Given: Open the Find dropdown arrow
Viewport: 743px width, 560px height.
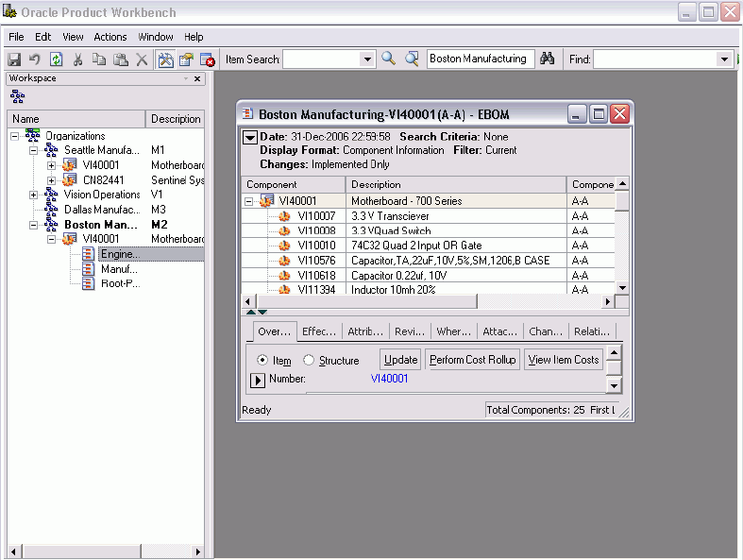Looking at the screenshot, I should [x=724, y=59].
